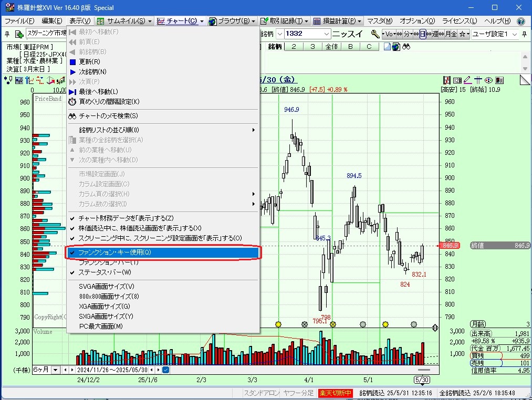The width and height of the screenshot is (532, 400).
Task: Click the news sheet icon above chart
Action: pyautogui.click(x=499, y=80)
